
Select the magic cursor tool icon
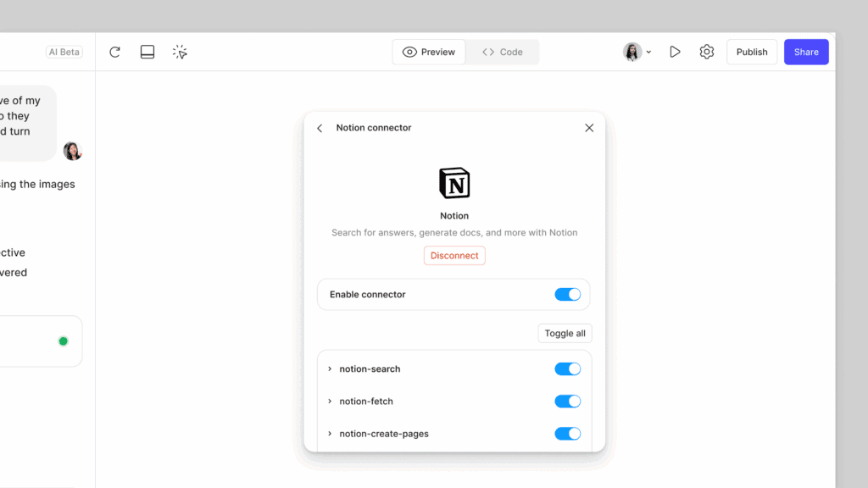pos(180,52)
